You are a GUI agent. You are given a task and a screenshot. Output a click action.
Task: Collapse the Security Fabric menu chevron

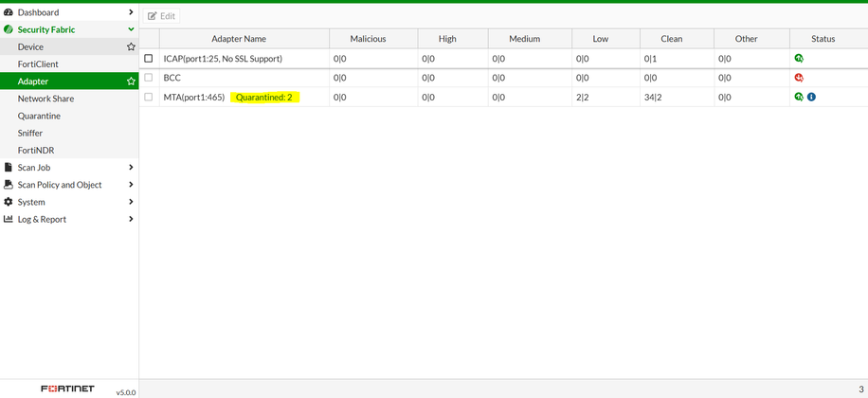click(x=131, y=29)
